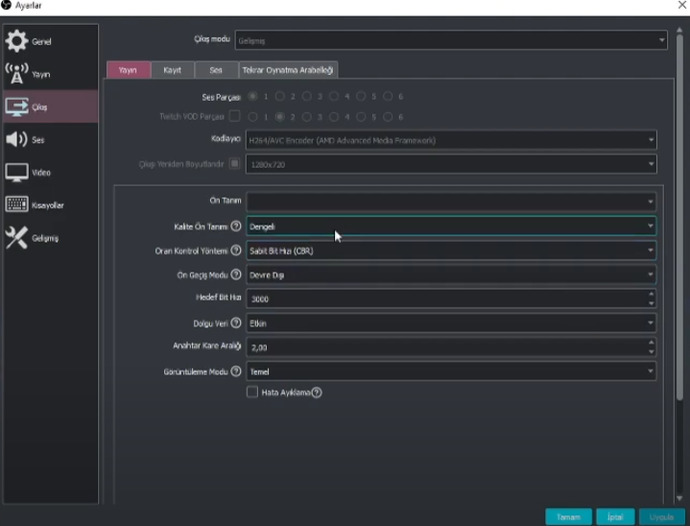Select Ses Parçası radio button 4

tap(334, 96)
